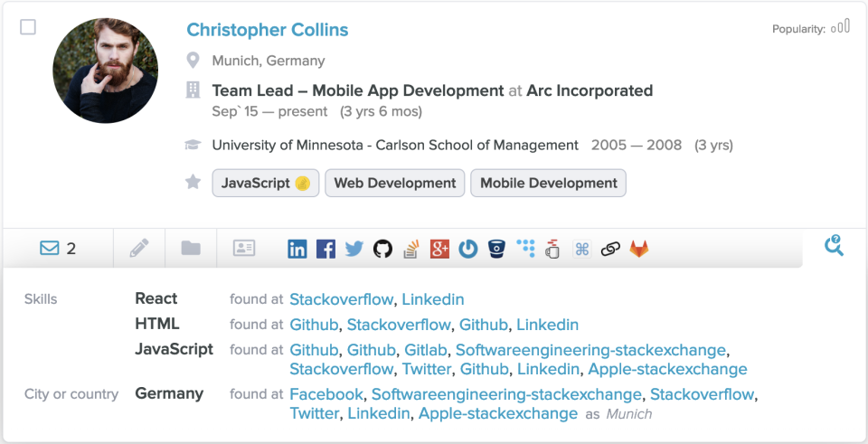Open the Bitbucket bucket icon
Viewport: 868px width, 444px height.
click(496, 249)
